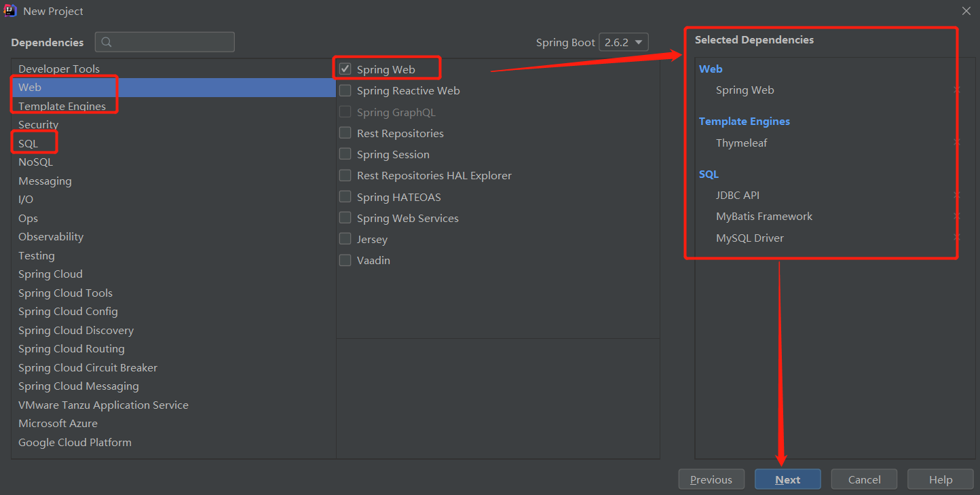Screen dimensions: 980x495
Task: Select MyBatis Framework in Selected Dependencies
Action: click(x=764, y=217)
